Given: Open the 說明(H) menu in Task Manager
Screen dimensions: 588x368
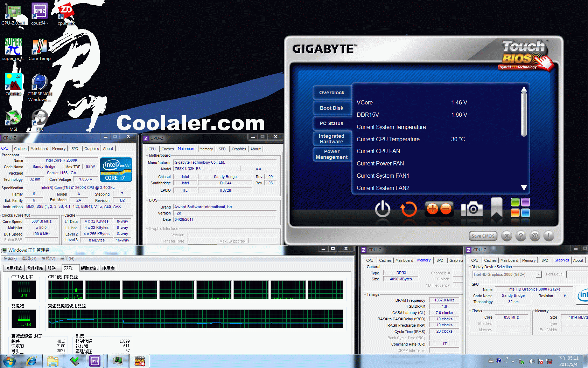Looking at the screenshot, I should (x=67, y=259).
